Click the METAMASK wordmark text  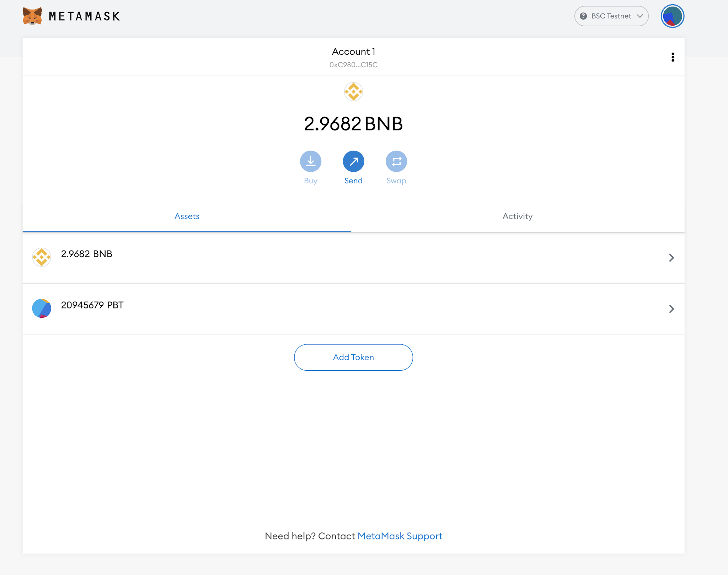(x=85, y=16)
